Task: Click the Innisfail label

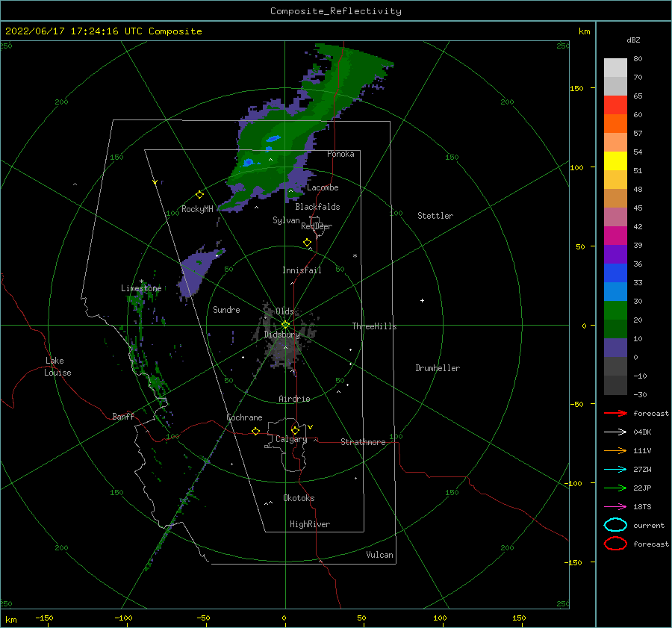Action: (302, 270)
